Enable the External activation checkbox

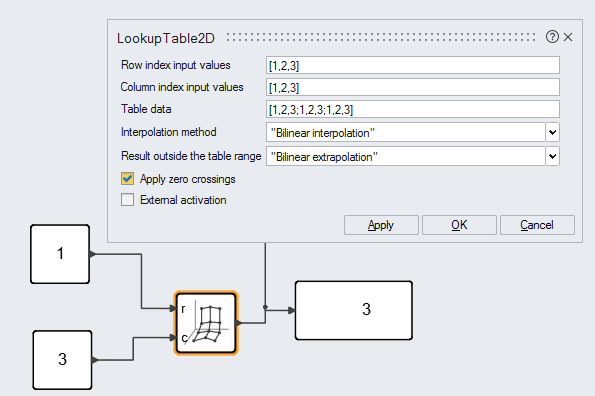coord(128,200)
